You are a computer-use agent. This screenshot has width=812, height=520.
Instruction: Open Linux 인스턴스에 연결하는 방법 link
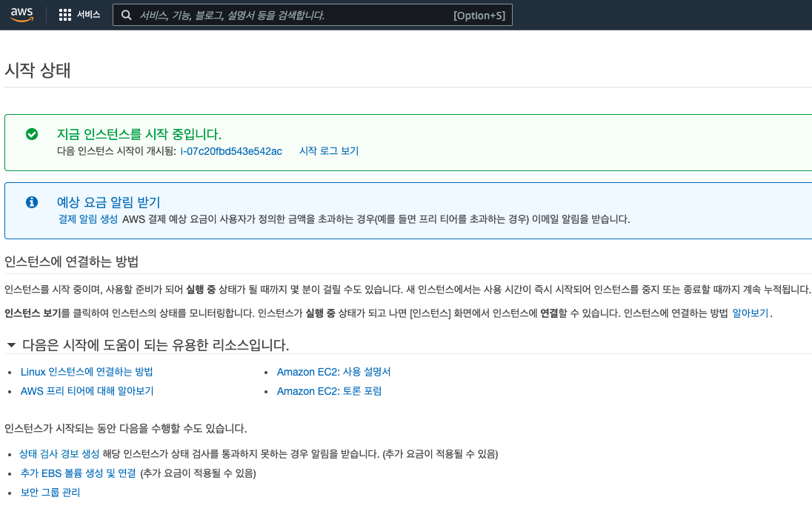pyautogui.click(x=87, y=372)
